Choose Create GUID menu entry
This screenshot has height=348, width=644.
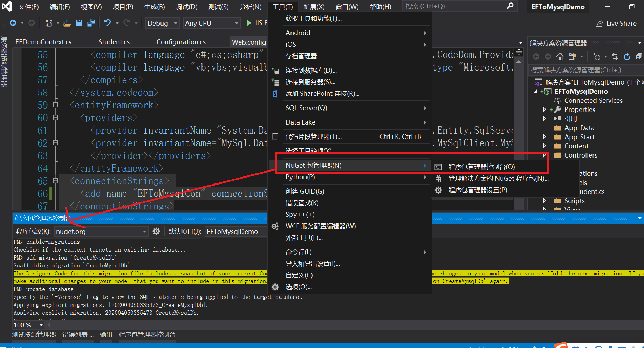pos(350,191)
